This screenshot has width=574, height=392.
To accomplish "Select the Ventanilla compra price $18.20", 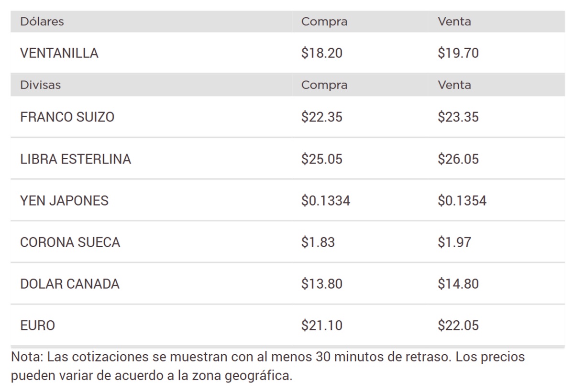I will (x=322, y=53).
